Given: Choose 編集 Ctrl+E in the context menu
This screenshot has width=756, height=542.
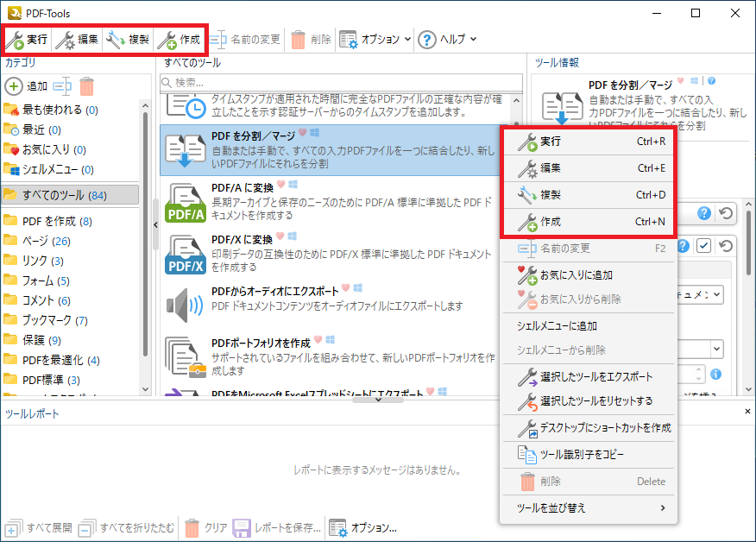Looking at the screenshot, I should pos(589,168).
